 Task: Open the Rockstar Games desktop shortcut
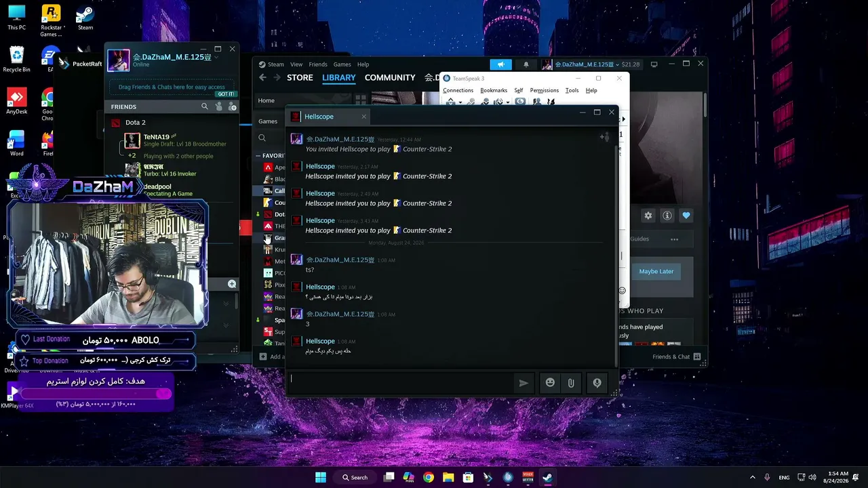point(51,21)
